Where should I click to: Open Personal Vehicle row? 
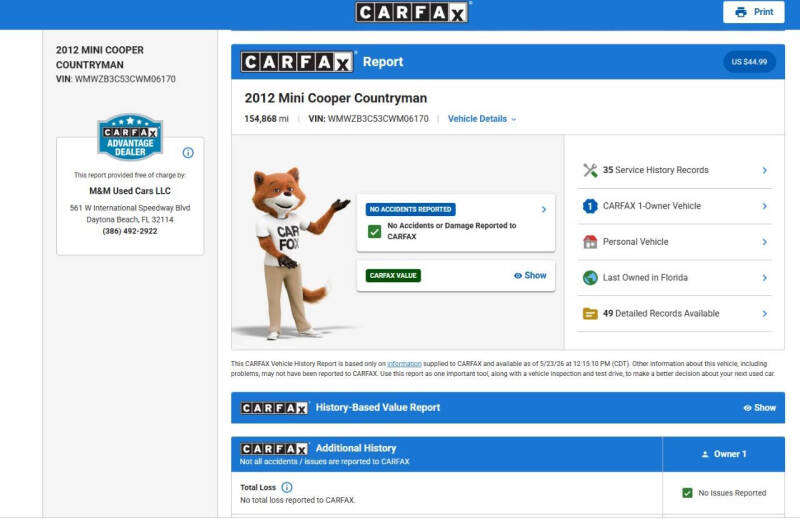674,242
